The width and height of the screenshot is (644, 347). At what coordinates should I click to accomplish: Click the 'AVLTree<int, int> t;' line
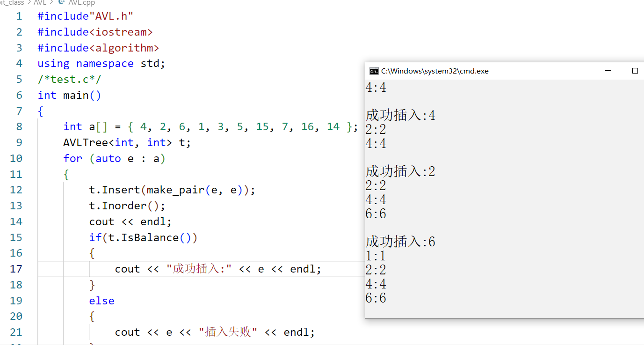[x=127, y=143]
